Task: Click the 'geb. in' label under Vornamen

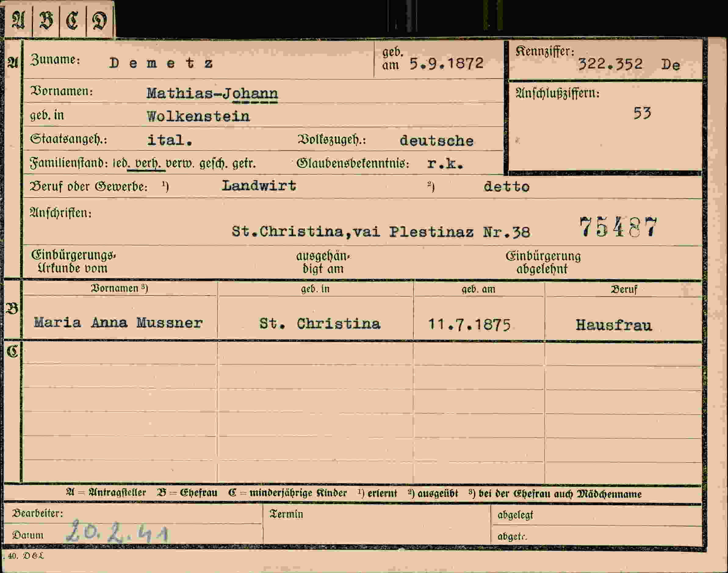Action: tap(47, 115)
